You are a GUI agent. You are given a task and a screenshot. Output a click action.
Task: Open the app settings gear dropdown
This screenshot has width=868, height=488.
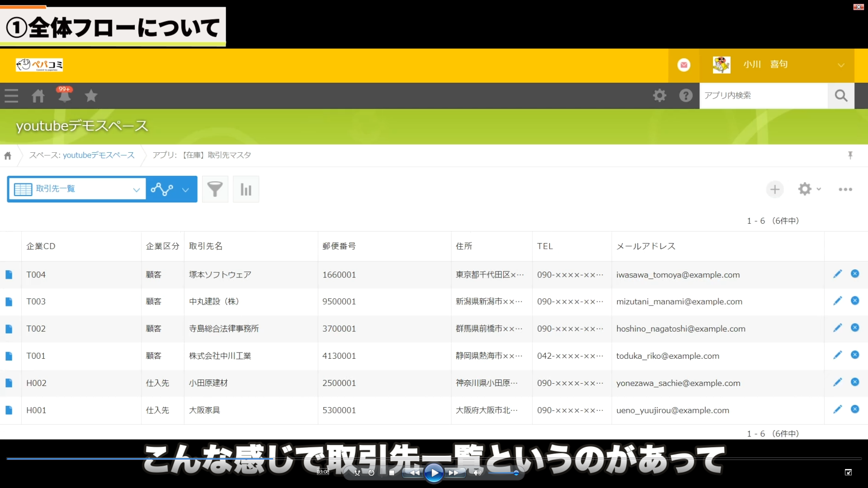tap(809, 189)
